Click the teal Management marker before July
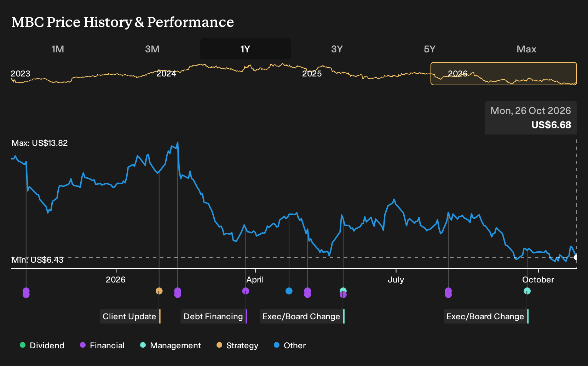The image size is (588, 366). 343,290
